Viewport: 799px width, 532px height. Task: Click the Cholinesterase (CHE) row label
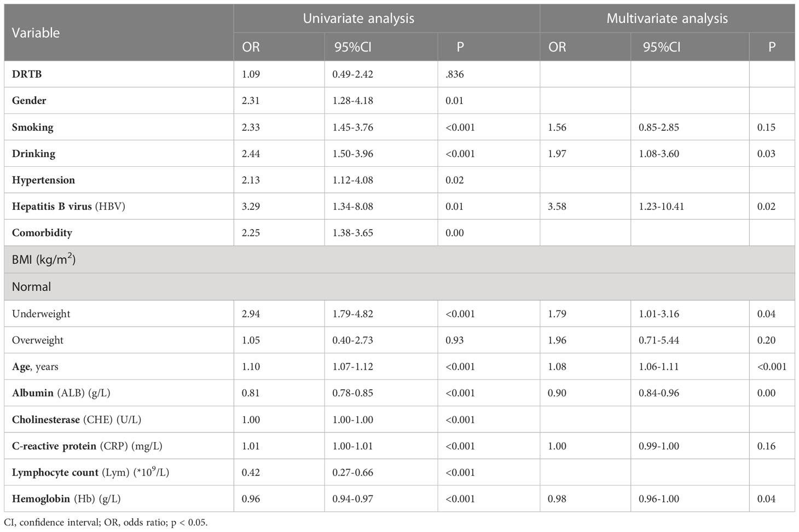pos(77,420)
